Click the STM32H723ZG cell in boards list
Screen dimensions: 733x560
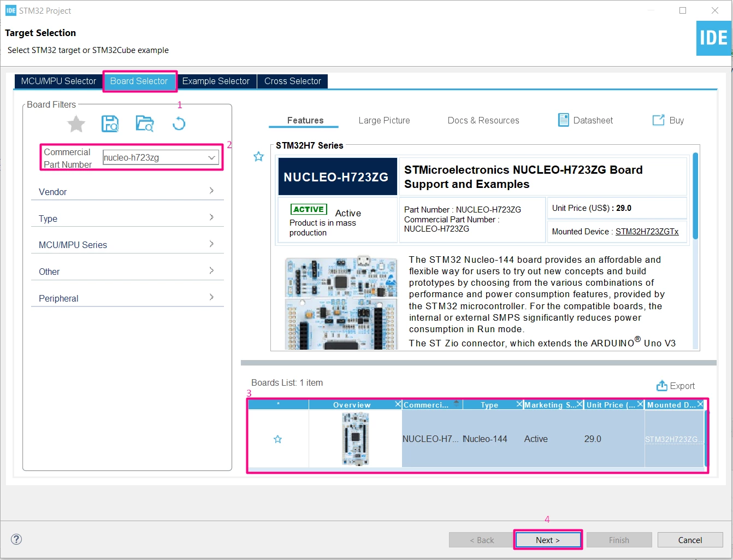click(674, 439)
